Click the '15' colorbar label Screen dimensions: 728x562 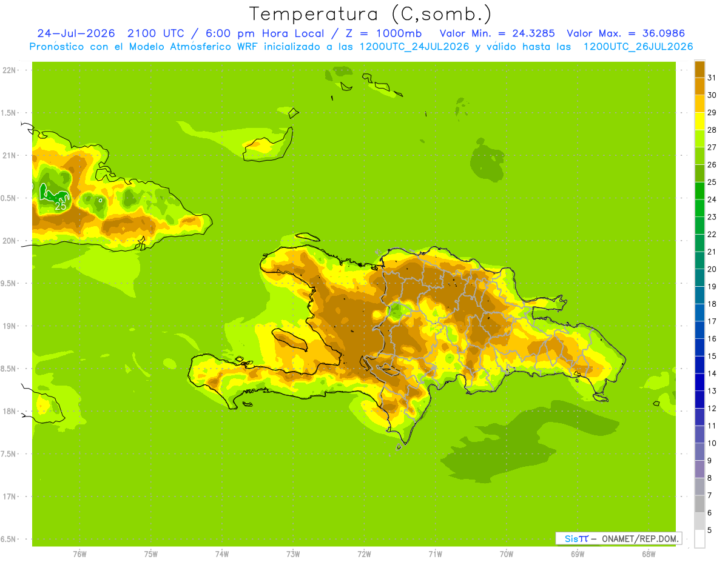coord(712,356)
